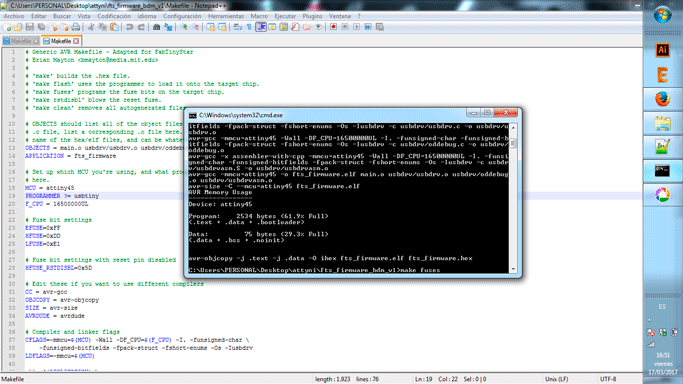Save the recorded macro
The image size is (683, 384).
point(380,27)
